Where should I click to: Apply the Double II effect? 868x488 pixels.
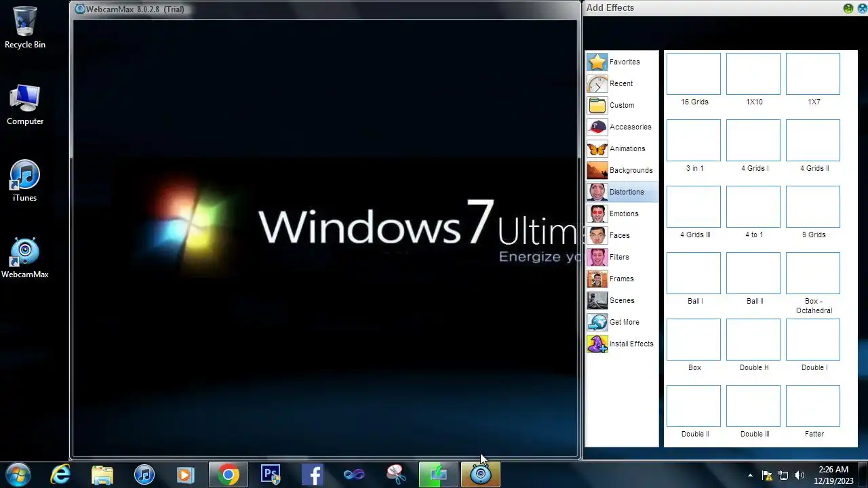coord(694,406)
